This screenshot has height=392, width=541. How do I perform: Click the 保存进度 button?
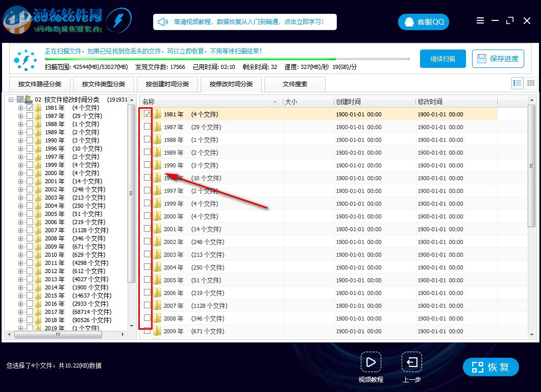[498, 59]
